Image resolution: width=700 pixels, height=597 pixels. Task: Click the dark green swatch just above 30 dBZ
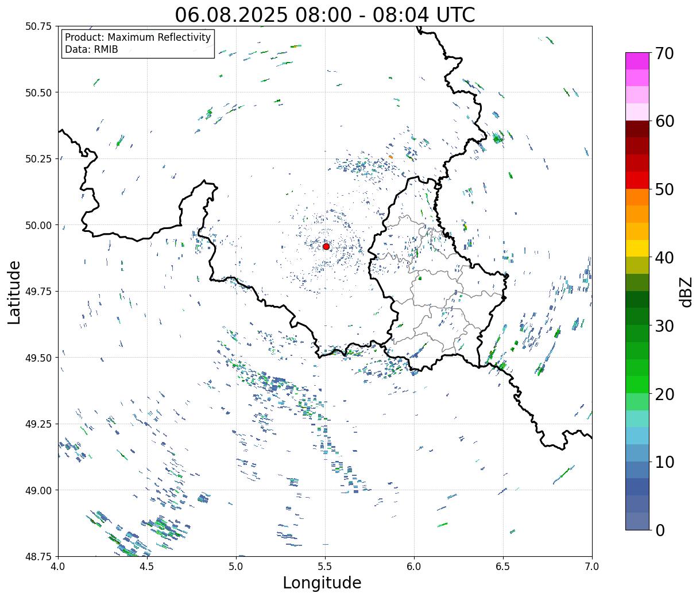[637, 316]
